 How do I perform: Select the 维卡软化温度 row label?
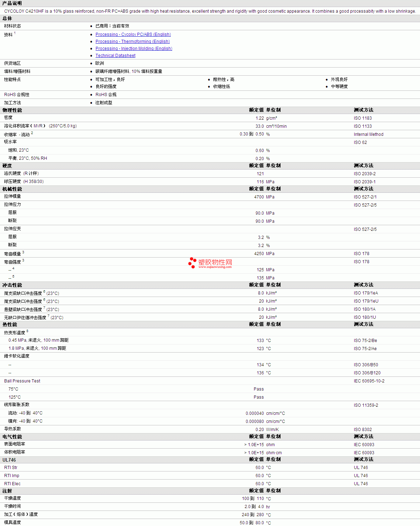pos(17,356)
